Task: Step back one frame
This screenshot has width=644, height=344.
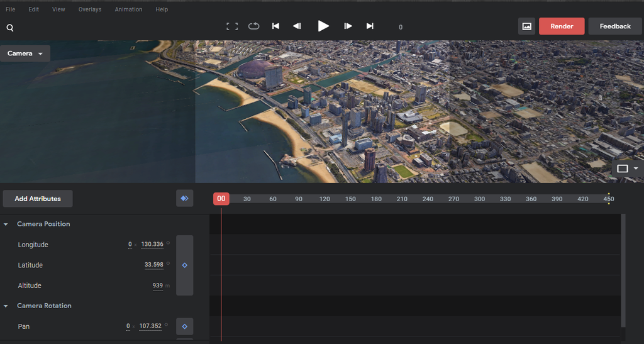Action: click(x=297, y=26)
